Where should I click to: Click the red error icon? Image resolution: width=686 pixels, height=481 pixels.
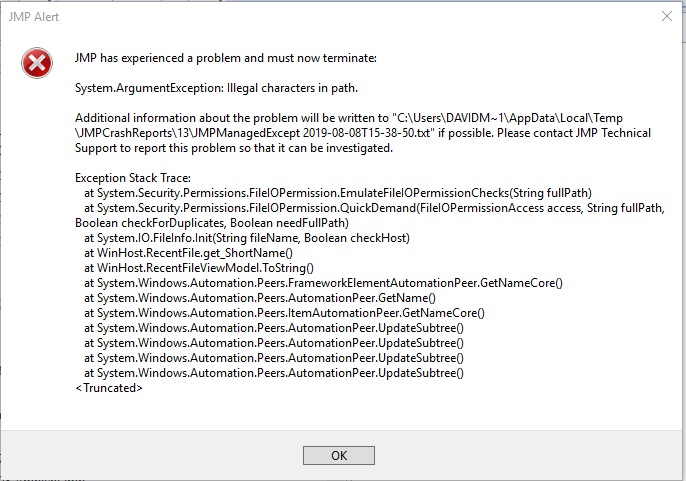tap(37, 63)
